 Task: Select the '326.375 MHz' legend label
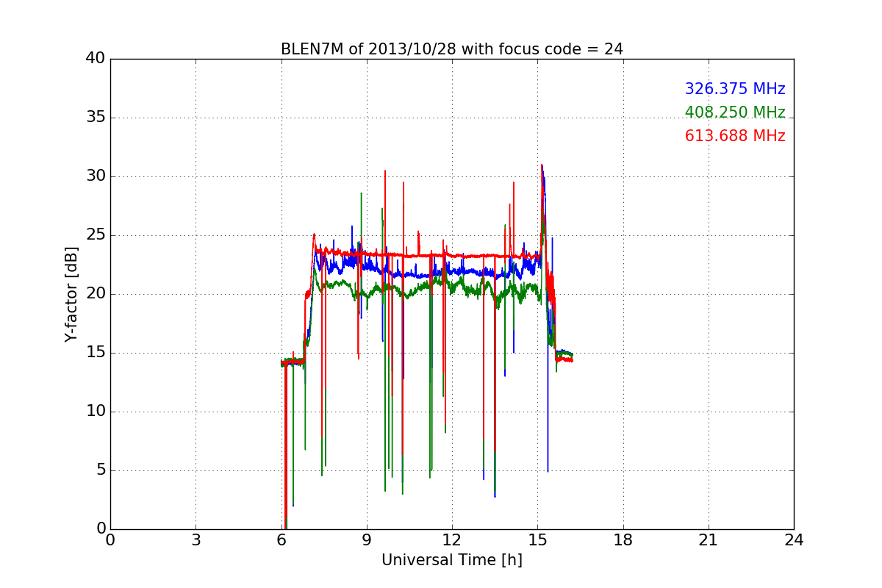[735, 89]
